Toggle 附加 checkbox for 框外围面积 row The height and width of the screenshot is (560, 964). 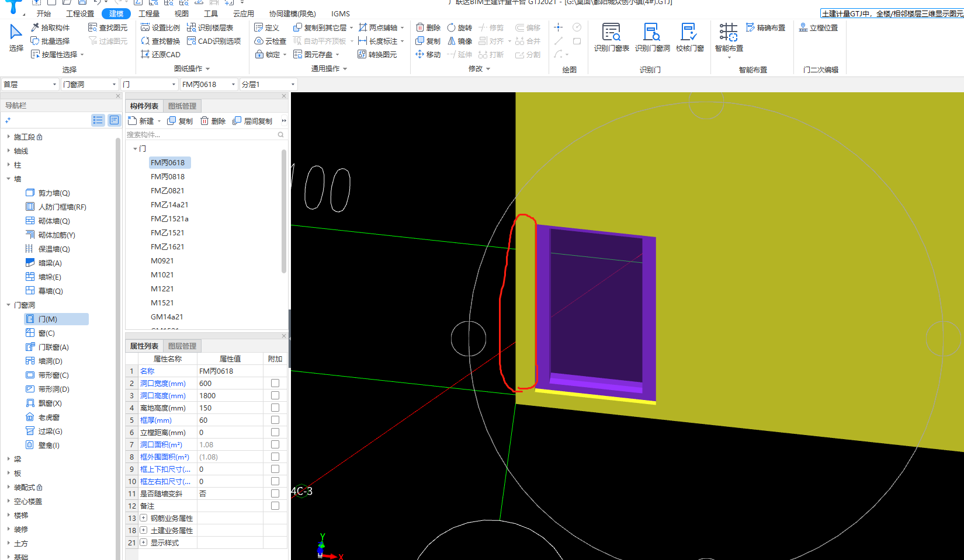[275, 457]
